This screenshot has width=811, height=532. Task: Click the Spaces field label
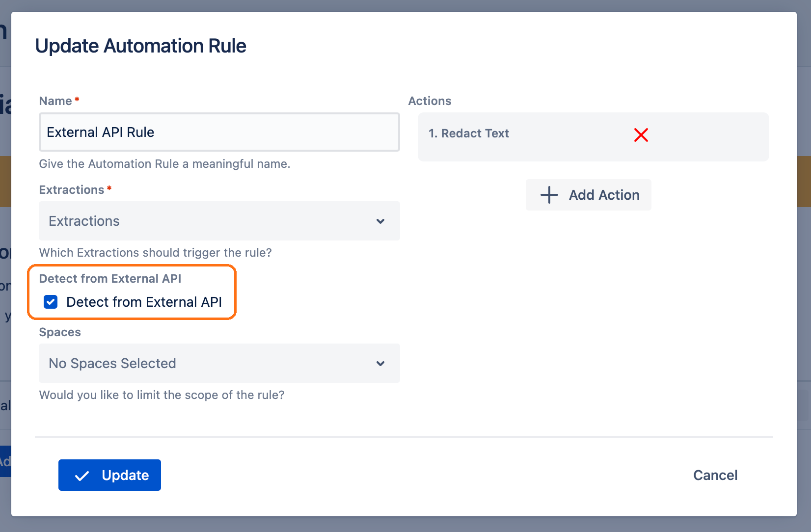(x=60, y=332)
